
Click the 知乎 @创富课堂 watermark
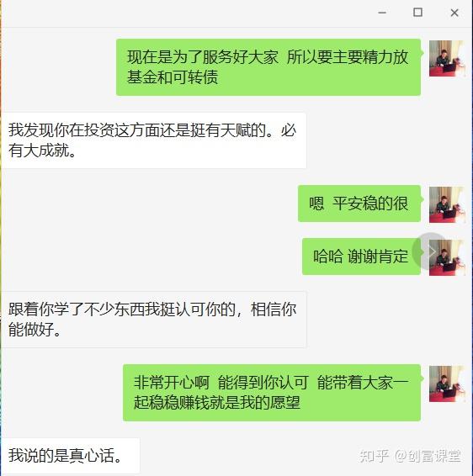pyautogui.click(x=410, y=456)
